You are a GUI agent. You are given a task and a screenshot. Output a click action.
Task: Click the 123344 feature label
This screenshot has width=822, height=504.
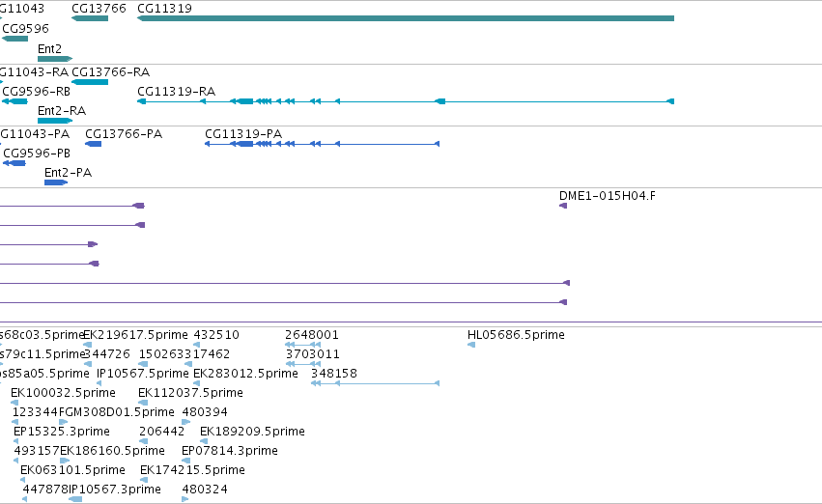(35, 411)
